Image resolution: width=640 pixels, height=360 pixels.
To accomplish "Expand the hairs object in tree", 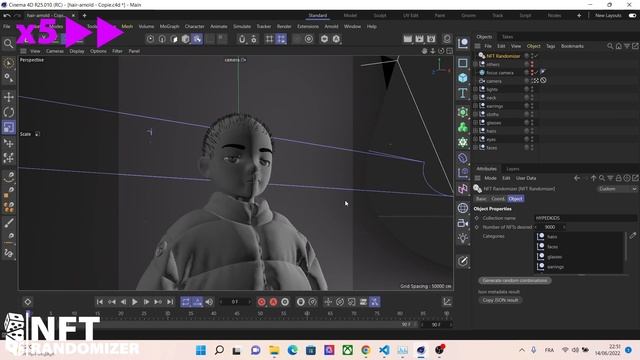I will tap(476, 131).
